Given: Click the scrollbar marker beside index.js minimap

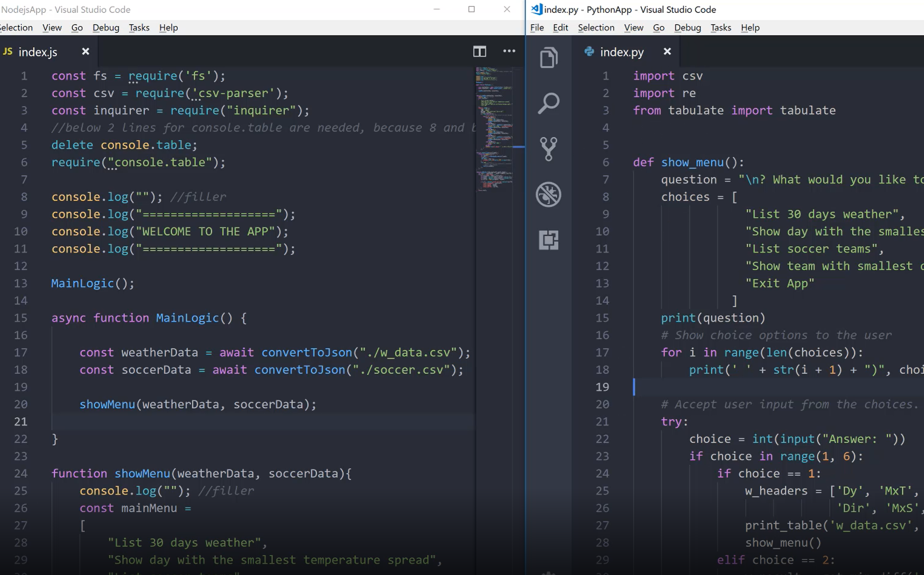Looking at the screenshot, I should (519, 147).
